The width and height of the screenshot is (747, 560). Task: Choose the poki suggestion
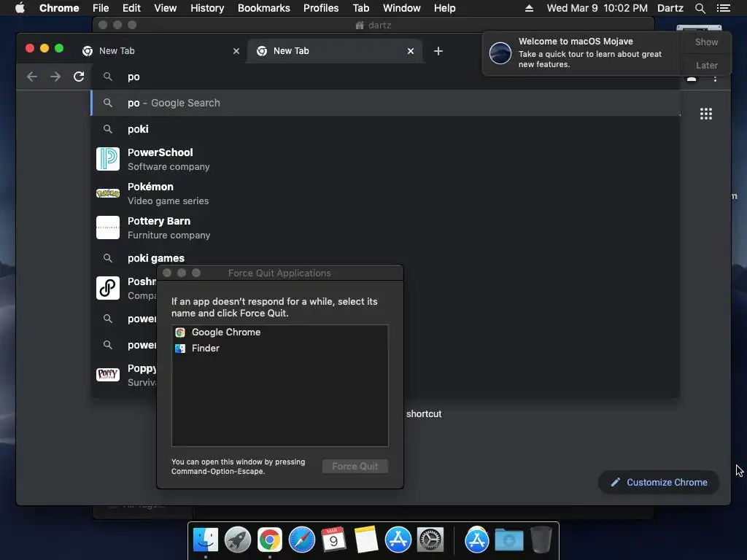(385, 129)
